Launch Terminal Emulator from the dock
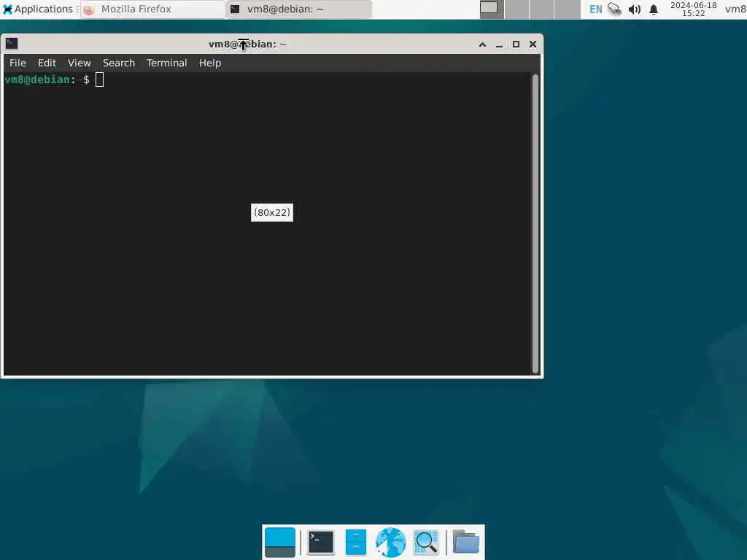 coord(321,542)
